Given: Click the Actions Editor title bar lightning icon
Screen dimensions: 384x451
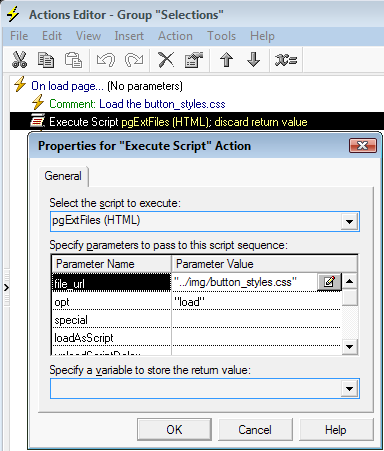Looking at the screenshot, I should tap(13, 14).
